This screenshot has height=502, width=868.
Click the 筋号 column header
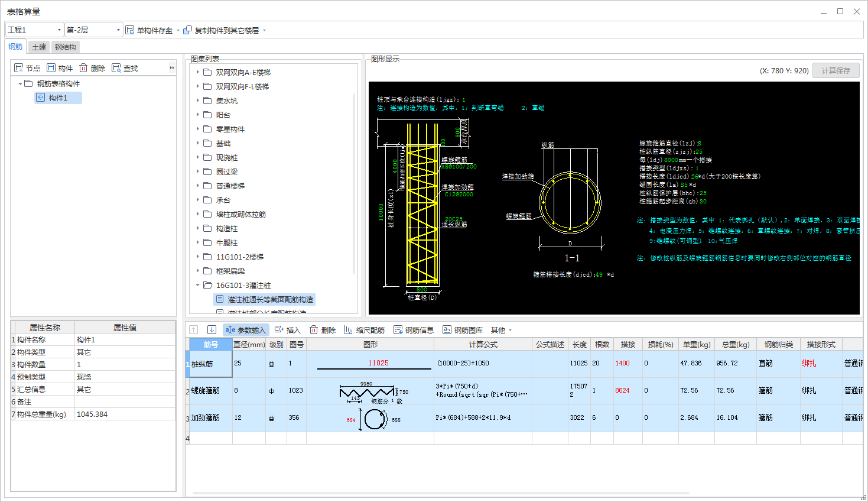211,344
